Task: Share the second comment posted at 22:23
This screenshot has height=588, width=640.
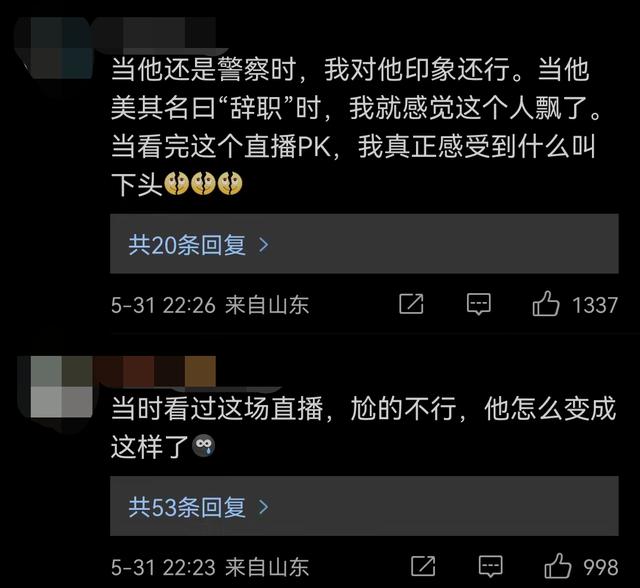Action: 423,566
